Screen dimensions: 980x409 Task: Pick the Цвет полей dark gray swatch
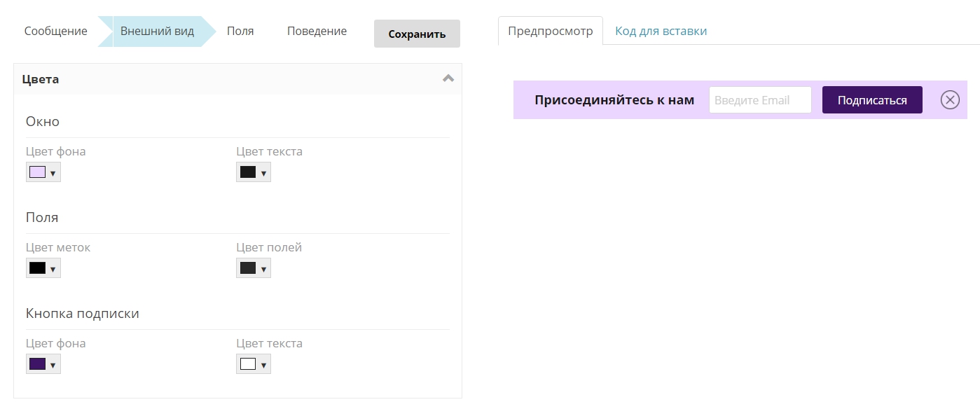[x=247, y=268]
